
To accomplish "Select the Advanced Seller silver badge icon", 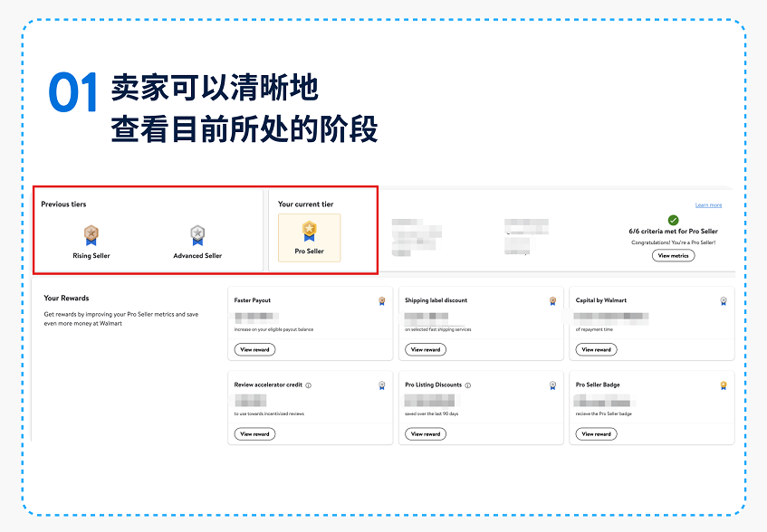I will click(x=196, y=233).
